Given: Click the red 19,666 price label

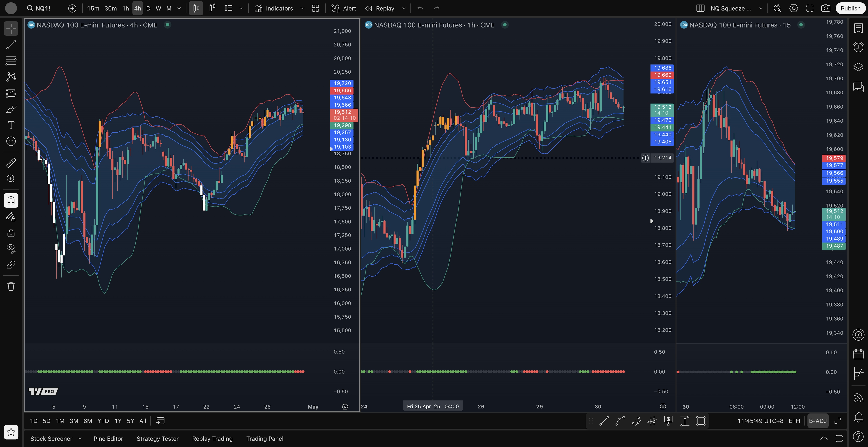Looking at the screenshot, I should tap(342, 91).
